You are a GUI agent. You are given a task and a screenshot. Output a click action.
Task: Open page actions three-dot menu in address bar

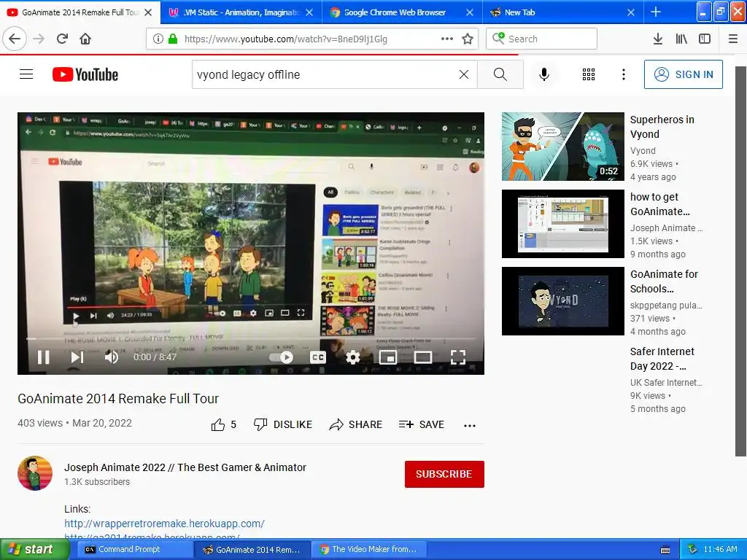coord(447,39)
